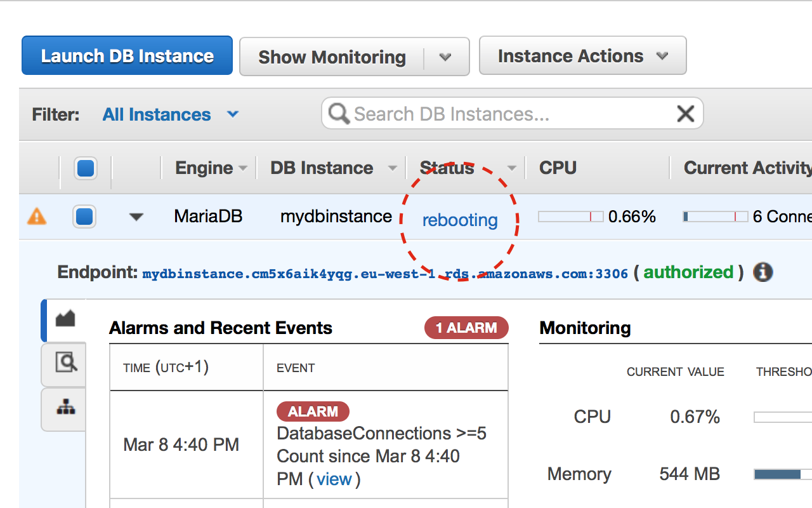Screen dimensions: 812x508
Task: Click the Alarms and Recent Events heading
Action: [x=221, y=328]
